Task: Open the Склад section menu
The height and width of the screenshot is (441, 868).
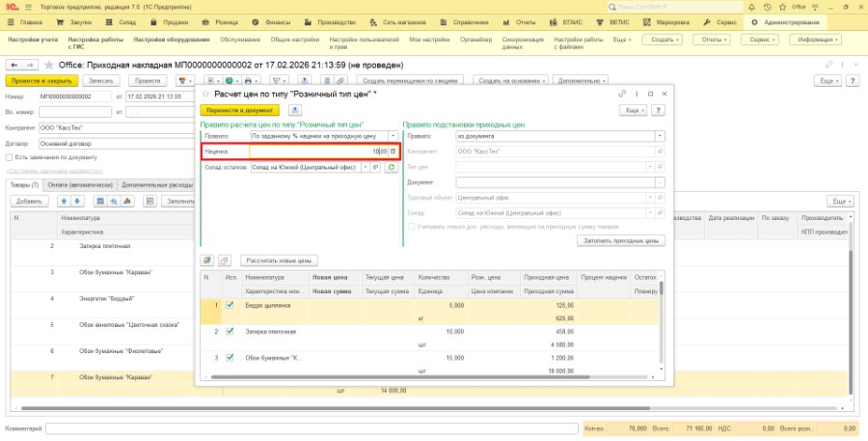Action: [x=121, y=22]
